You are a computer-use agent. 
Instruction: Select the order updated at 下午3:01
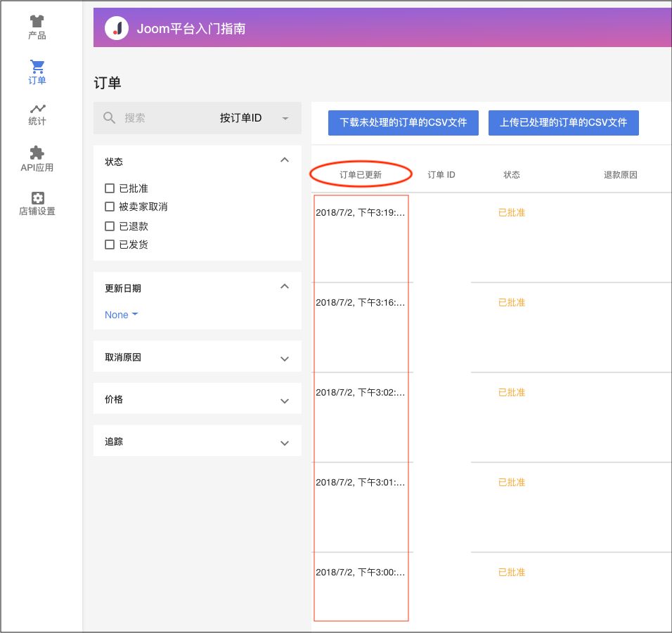tap(361, 482)
